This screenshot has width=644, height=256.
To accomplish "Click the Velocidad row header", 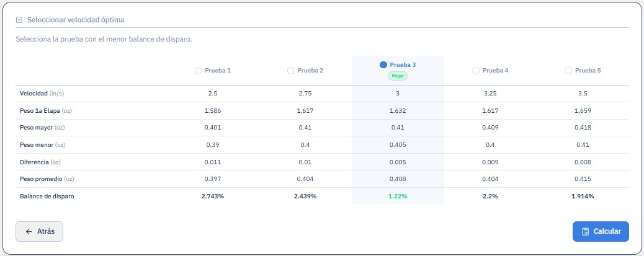I will tap(42, 94).
